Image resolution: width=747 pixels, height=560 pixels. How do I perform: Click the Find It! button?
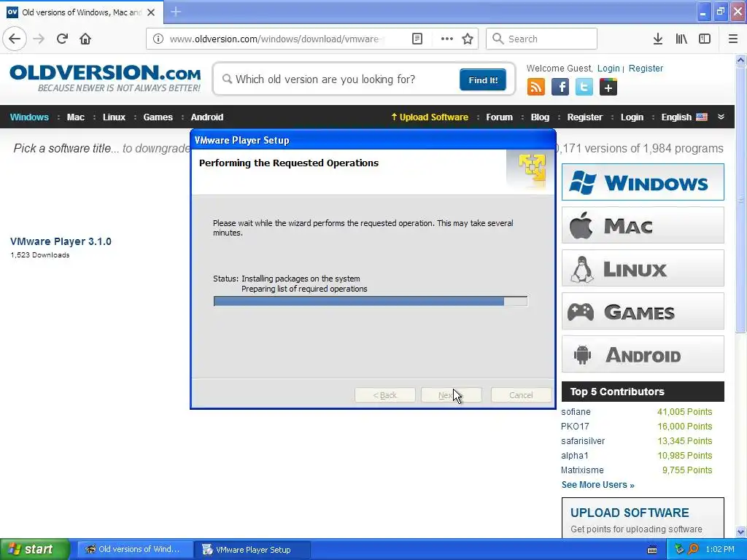pos(483,79)
